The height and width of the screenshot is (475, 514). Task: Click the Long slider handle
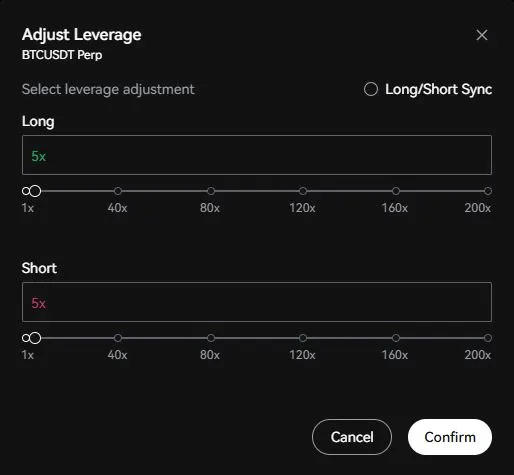tap(35, 191)
